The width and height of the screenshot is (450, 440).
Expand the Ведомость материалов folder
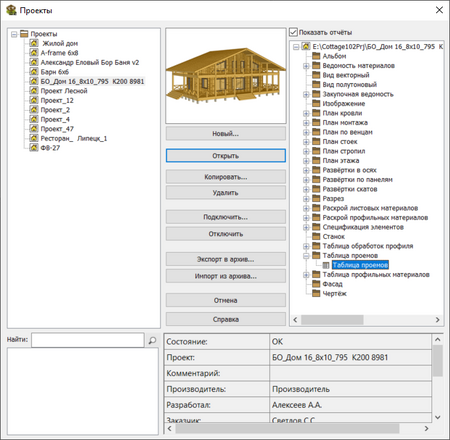306,66
